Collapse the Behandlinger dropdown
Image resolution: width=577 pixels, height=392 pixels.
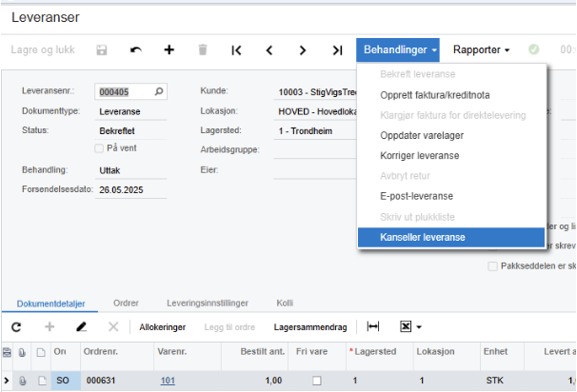click(x=400, y=49)
